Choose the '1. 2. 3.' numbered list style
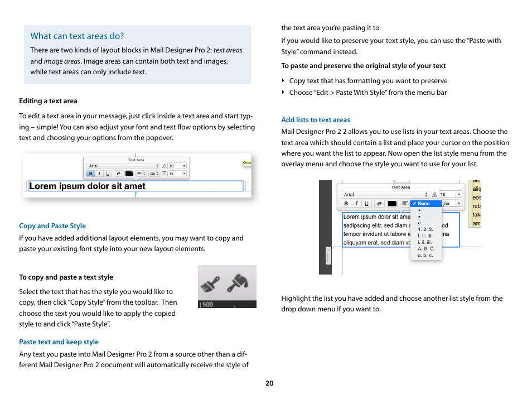Screen dimensions: 532x404 pyautogui.click(x=426, y=229)
